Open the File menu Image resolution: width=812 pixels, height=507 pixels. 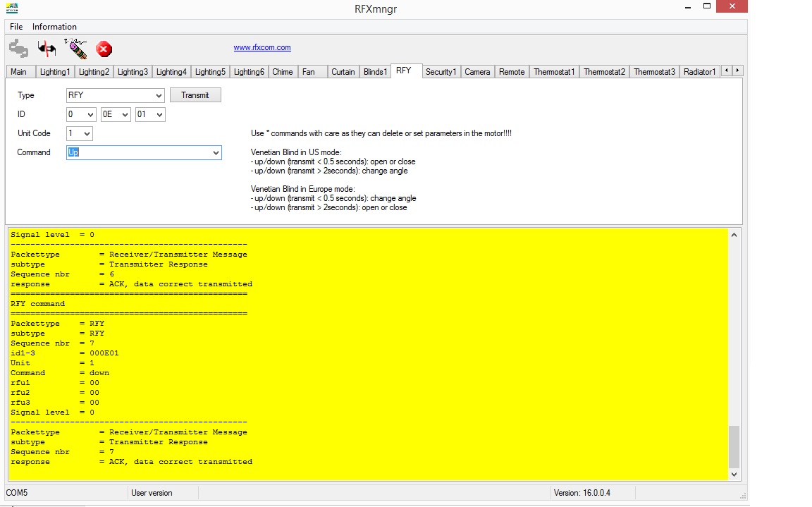[x=16, y=27]
